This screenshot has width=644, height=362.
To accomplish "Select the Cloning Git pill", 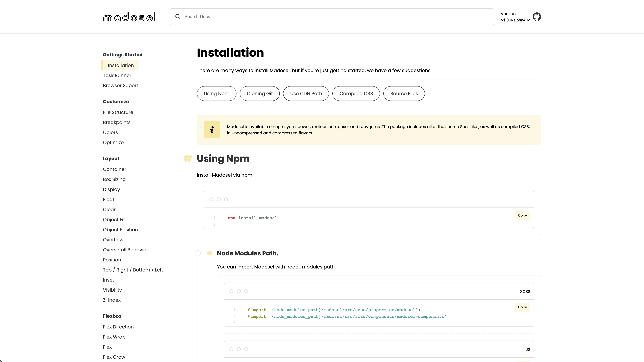I will tap(259, 94).
